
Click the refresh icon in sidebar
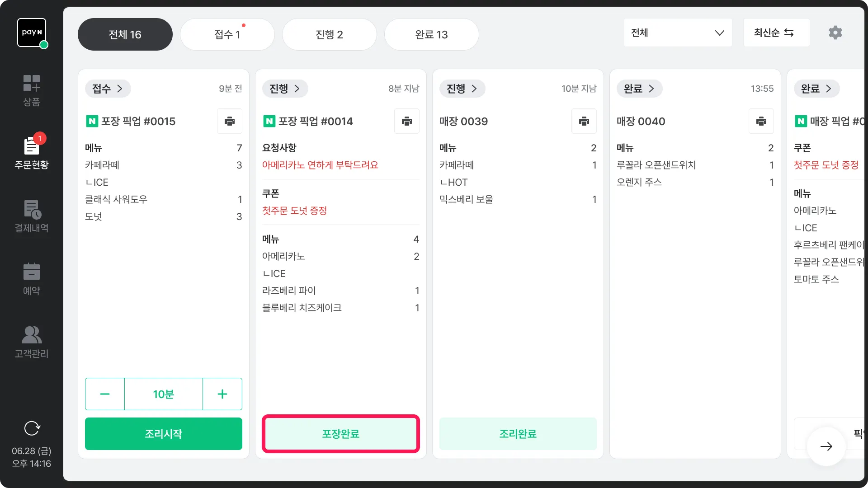tap(32, 428)
